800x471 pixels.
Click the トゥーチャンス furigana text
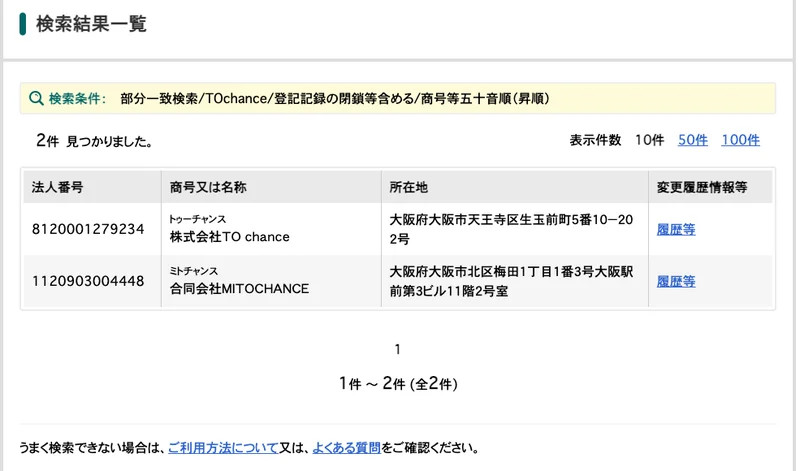point(197,219)
